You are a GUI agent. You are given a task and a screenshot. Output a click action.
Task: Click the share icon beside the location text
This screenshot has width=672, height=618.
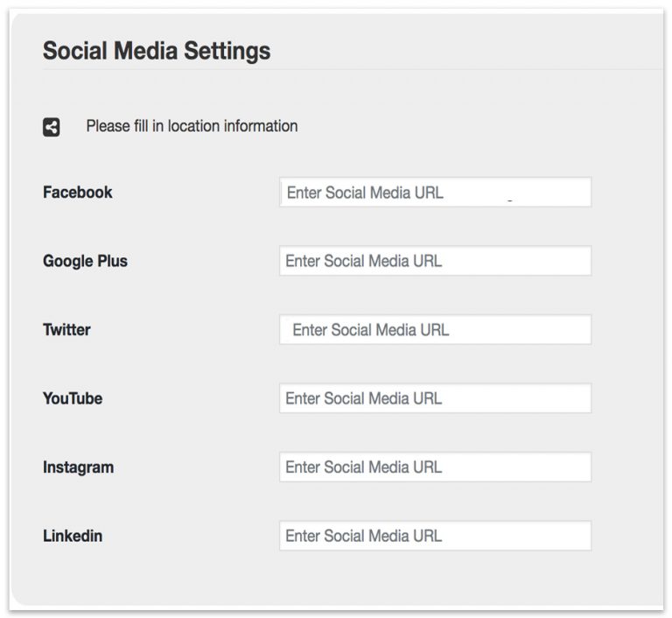pos(51,127)
